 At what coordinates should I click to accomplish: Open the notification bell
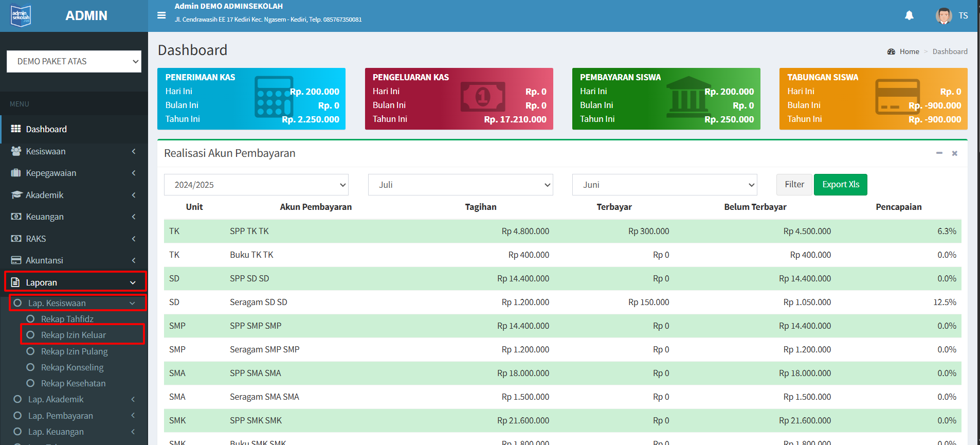tap(909, 15)
